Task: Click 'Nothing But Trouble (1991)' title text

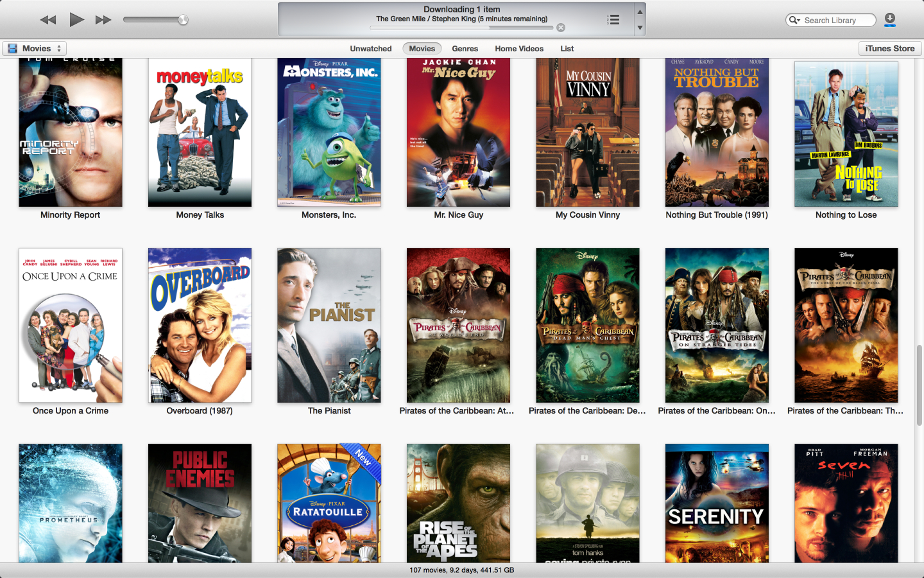Action: pos(717,215)
